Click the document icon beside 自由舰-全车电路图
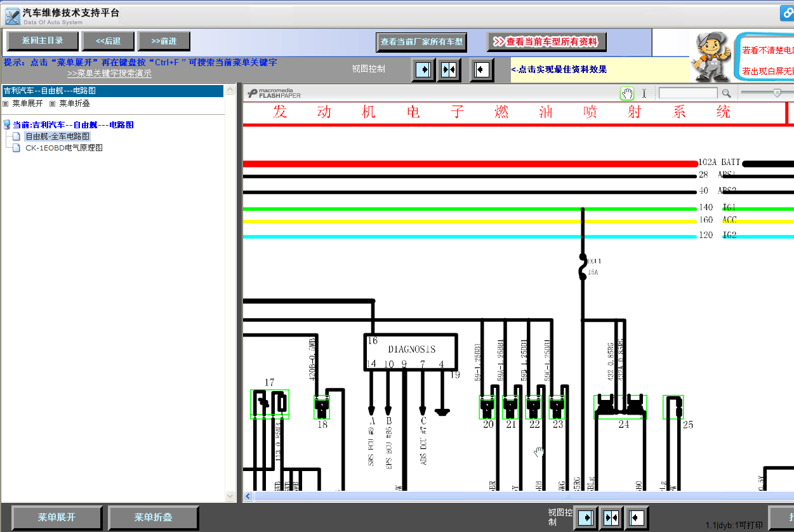 [17, 136]
